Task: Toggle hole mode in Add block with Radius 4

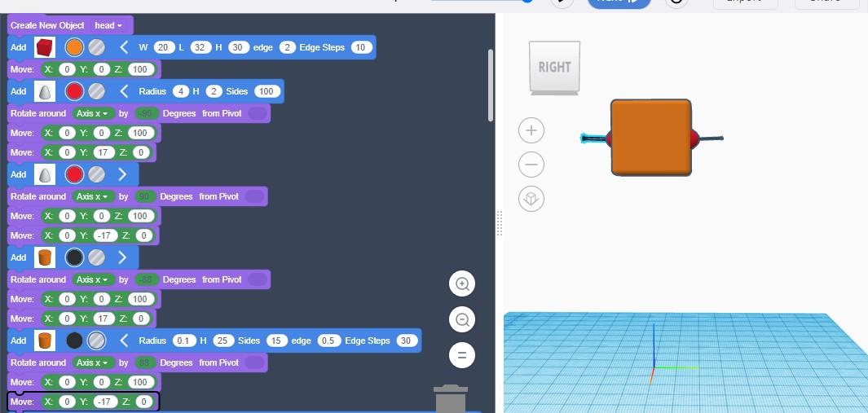Action: pos(97,91)
